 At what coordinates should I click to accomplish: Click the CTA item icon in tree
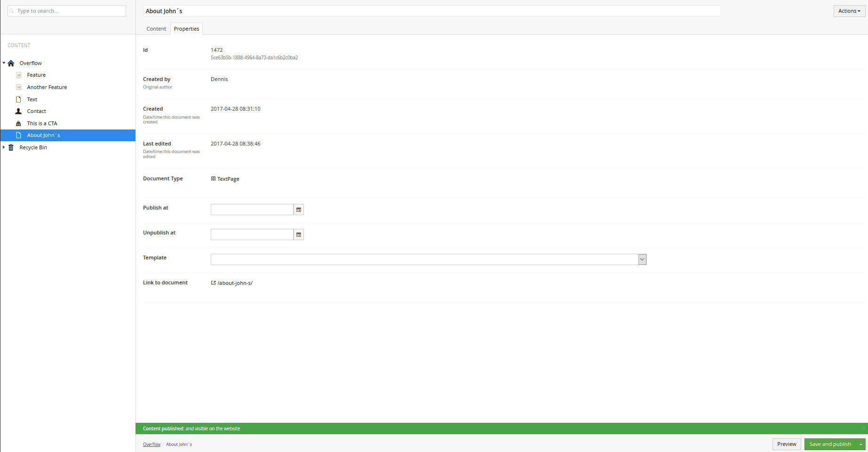[19, 123]
